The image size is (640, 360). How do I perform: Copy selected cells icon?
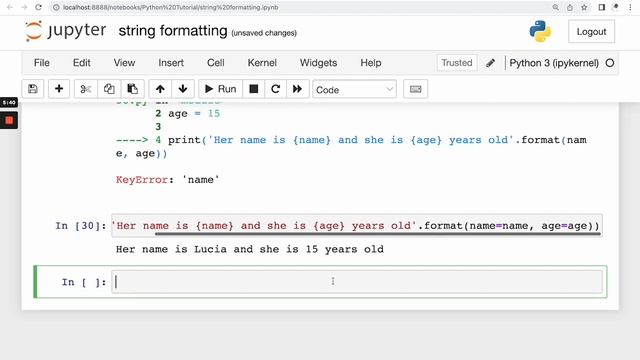(x=109, y=89)
